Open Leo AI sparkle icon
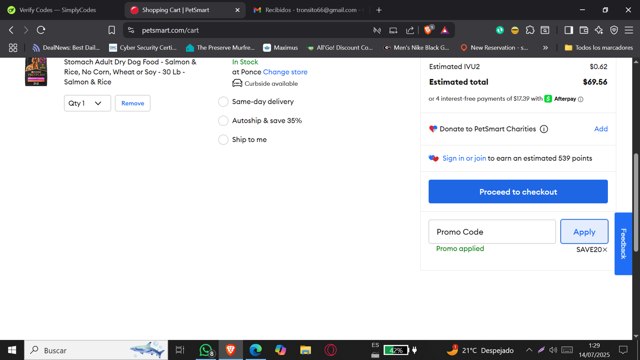Image resolution: width=640 pixels, height=360 pixels. pos(599,30)
